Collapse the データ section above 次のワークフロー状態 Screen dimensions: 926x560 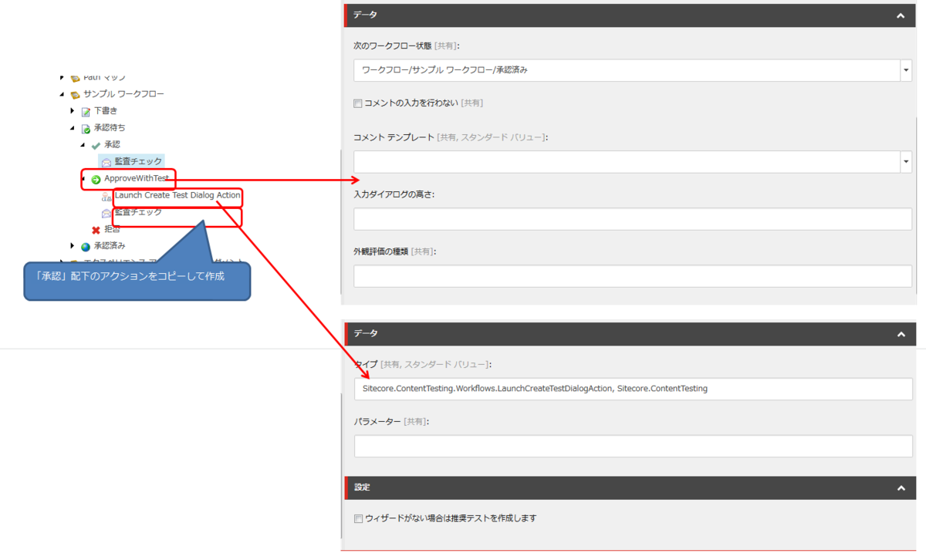(901, 15)
